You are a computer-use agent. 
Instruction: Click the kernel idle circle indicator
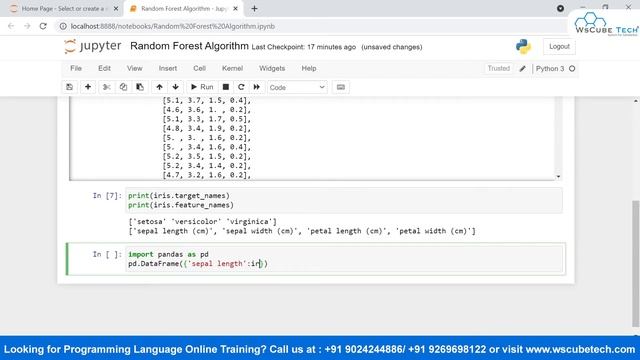572,69
